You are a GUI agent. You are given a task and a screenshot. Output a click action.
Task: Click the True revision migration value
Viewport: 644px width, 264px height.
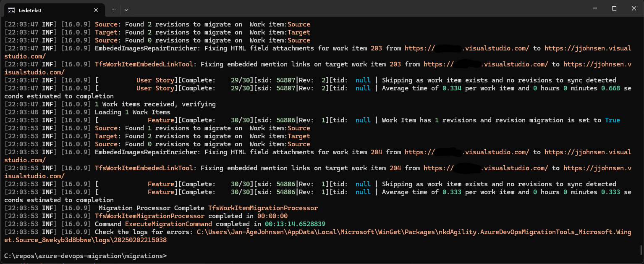[x=613, y=120]
